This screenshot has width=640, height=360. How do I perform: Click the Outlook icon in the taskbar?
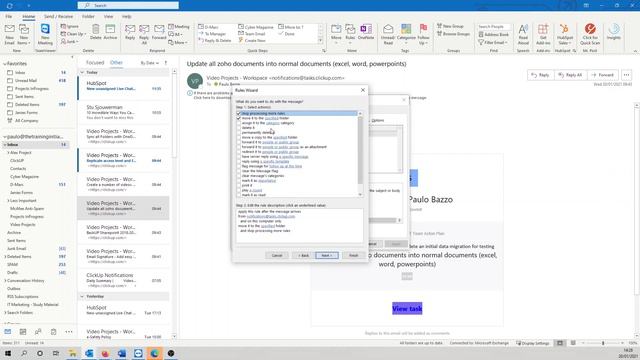tap(89, 353)
